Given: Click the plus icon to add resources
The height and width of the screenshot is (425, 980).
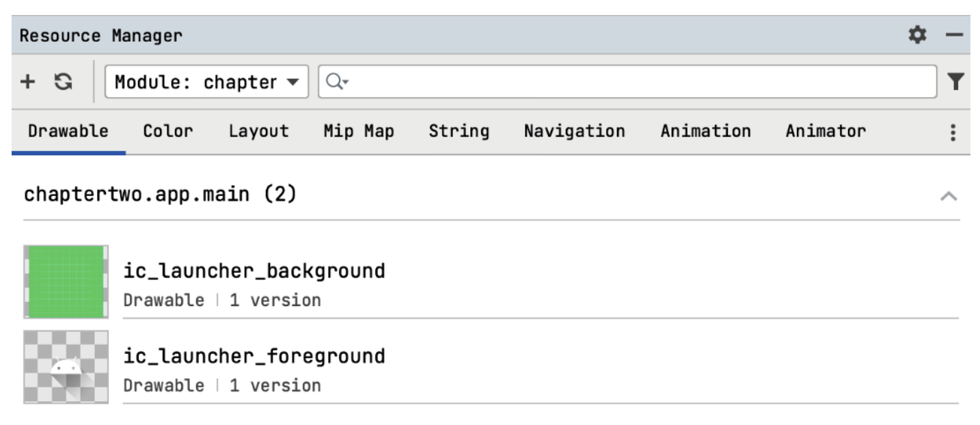Looking at the screenshot, I should 27,82.
